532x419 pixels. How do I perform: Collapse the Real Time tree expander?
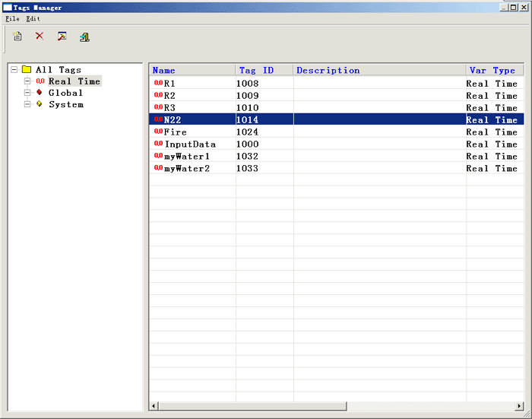(27, 81)
